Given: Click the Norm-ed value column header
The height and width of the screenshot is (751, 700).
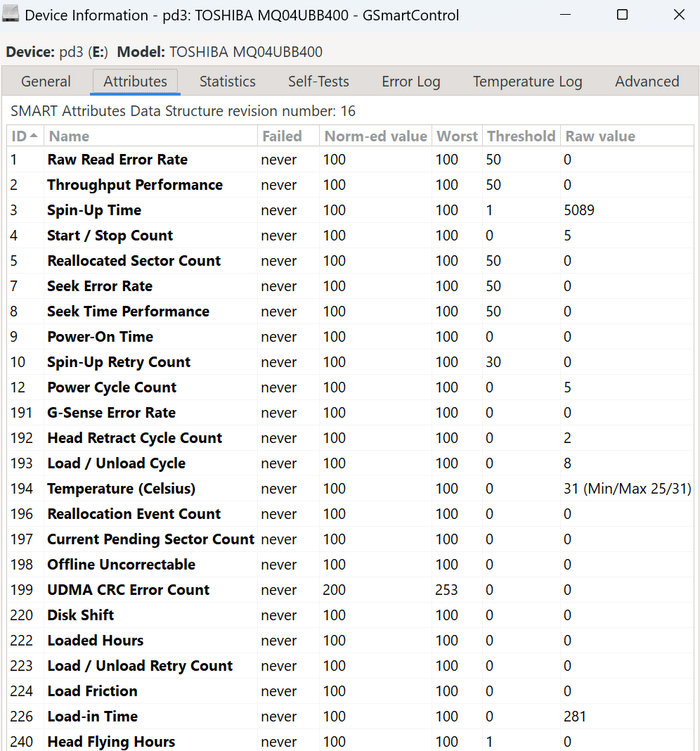Looking at the screenshot, I should [x=375, y=136].
